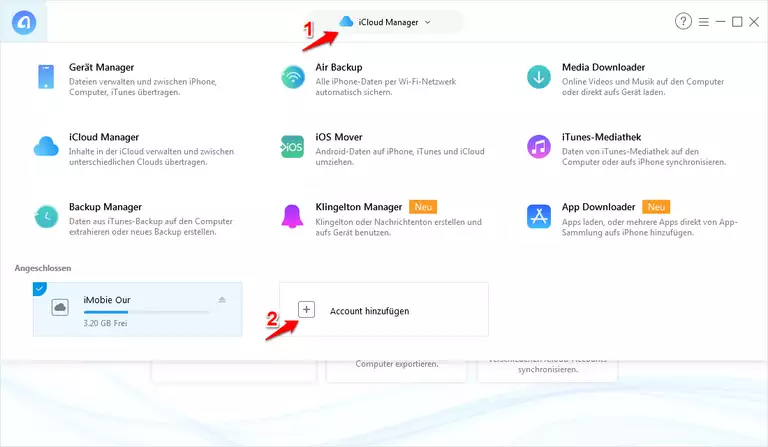Toggle the checkmark on iMobie Our account
Screen dimensions: 768x447
click(x=39, y=289)
